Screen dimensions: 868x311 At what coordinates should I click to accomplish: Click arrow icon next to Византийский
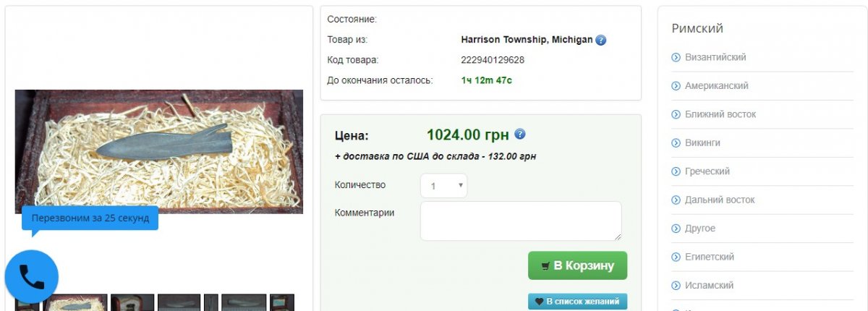point(676,57)
